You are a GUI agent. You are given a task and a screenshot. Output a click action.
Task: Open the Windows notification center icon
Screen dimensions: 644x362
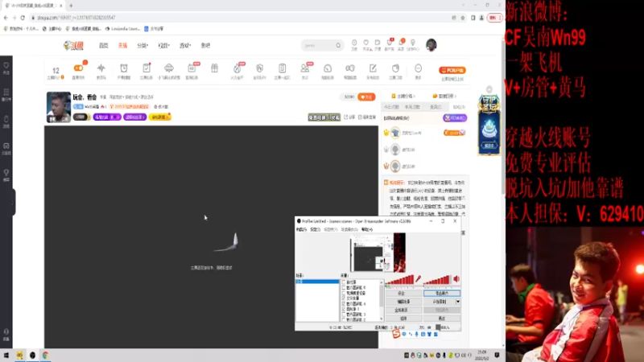(497, 355)
